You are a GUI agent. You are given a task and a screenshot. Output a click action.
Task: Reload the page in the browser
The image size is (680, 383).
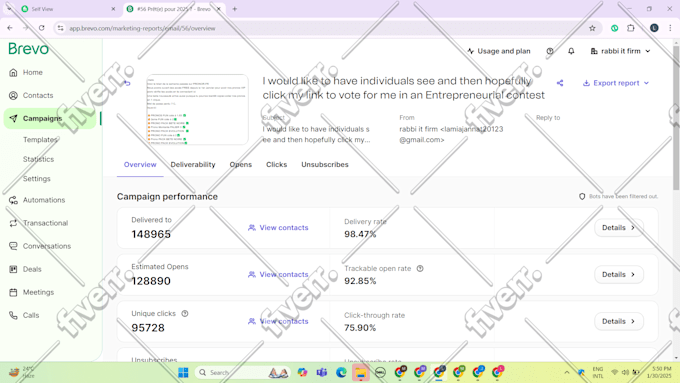42,28
